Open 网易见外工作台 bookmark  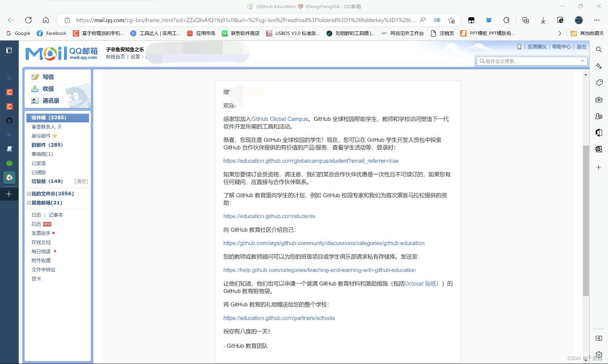pyautogui.click(x=402, y=33)
